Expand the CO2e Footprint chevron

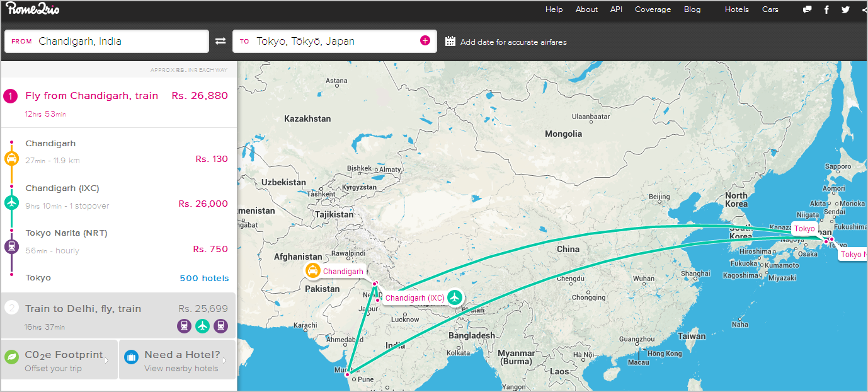tap(106, 360)
